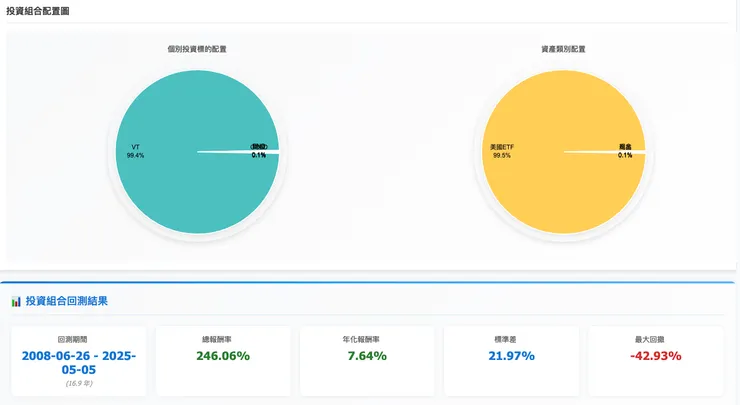Click the -42.93% max drawdown value
This screenshot has width=740, height=405.
click(x=656, y=356)
